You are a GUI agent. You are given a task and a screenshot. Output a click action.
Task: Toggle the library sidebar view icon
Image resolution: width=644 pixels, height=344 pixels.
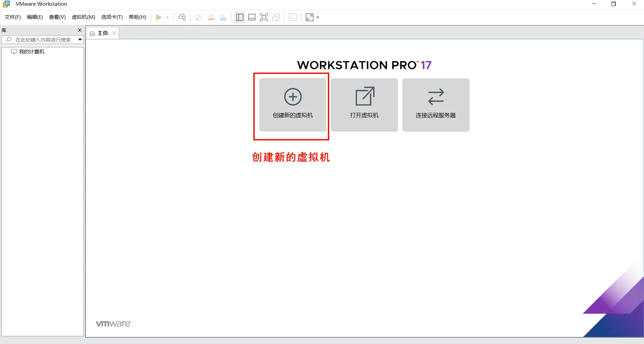[240, 17]
